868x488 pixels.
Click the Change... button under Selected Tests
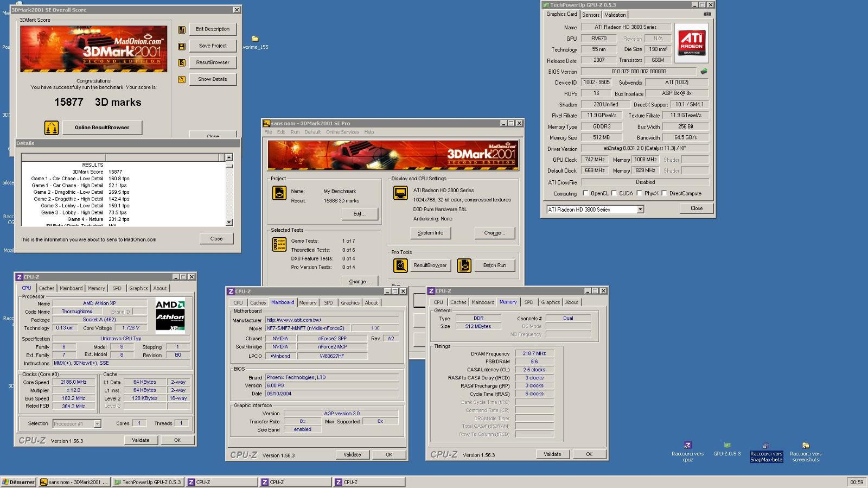coord(360,282)
